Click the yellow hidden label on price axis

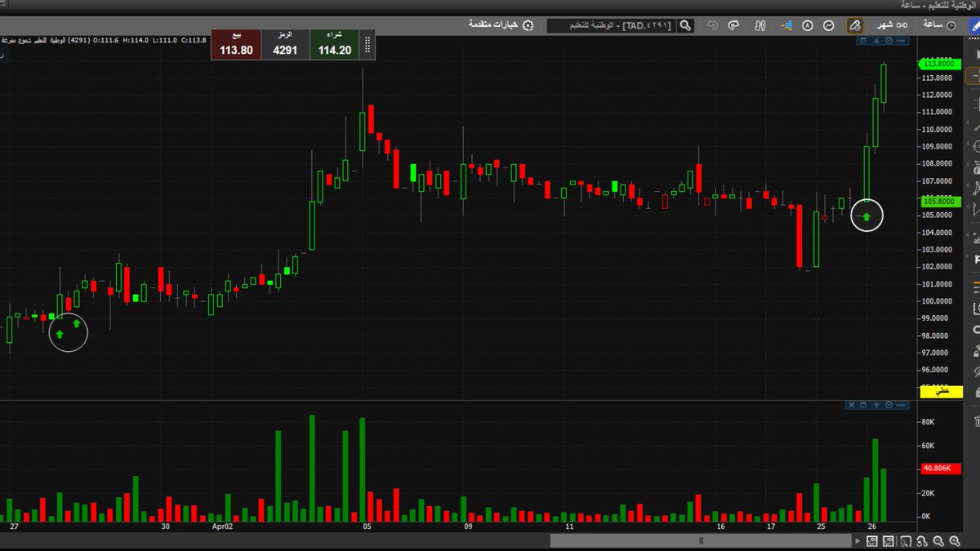click(942, 392)
